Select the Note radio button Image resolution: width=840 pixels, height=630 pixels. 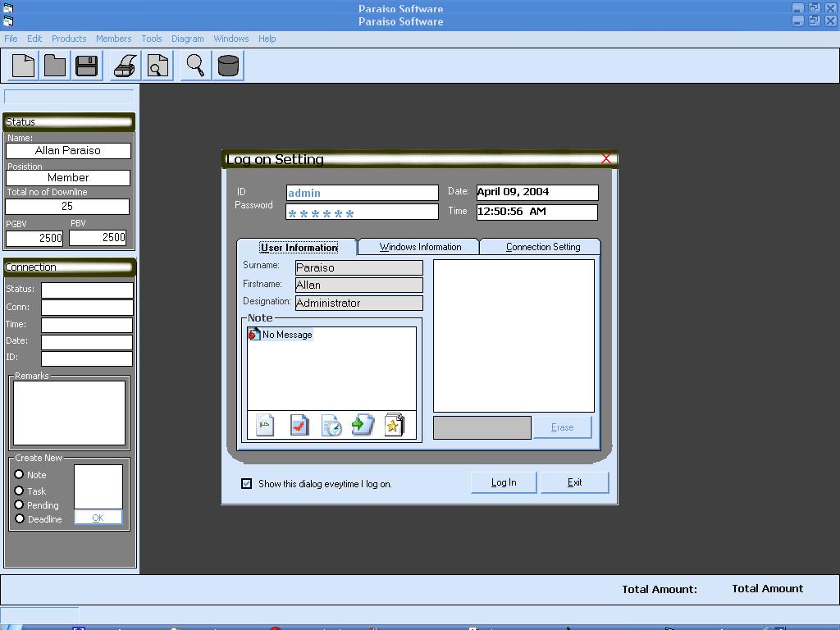(x=20, y=474)
